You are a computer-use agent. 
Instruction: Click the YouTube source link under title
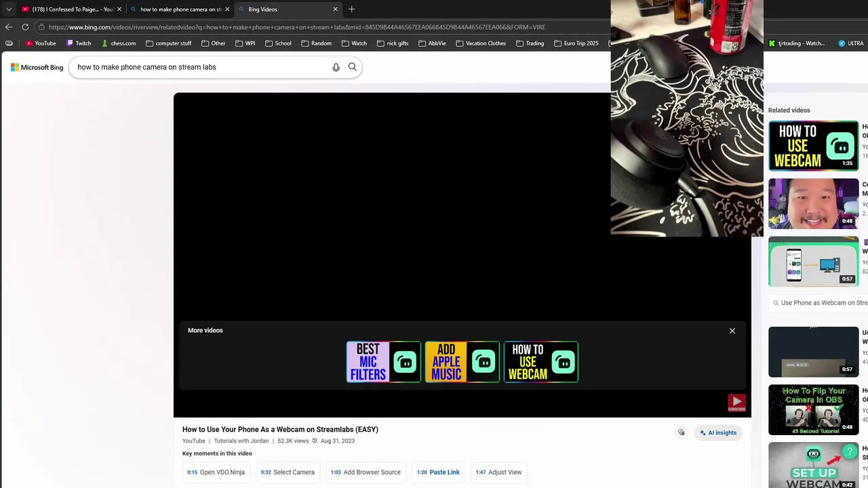[194, 441]
